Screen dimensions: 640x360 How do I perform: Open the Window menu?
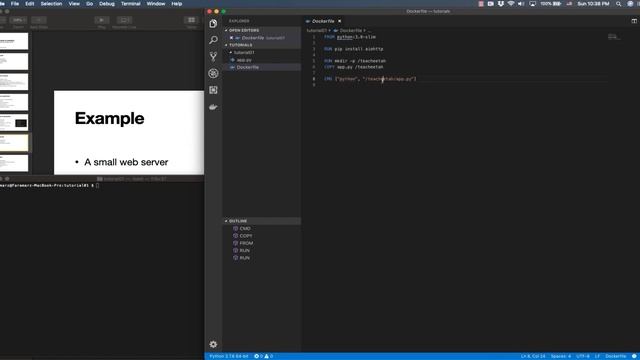click(x=156, y=4)
